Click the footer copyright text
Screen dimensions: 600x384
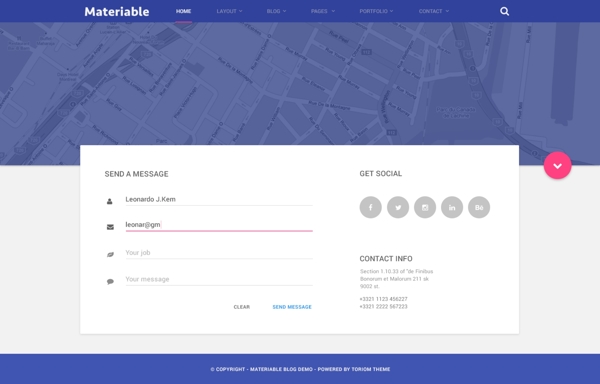pos(300,369)
